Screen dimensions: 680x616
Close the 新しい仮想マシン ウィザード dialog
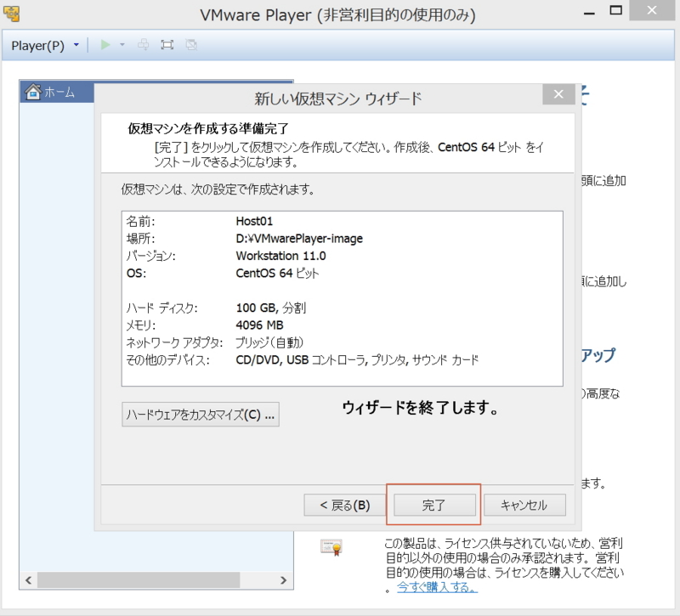point(558,94)
